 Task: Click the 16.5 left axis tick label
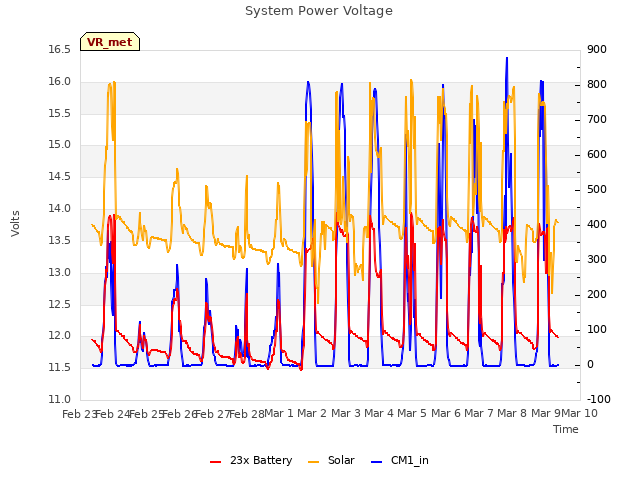60,49
